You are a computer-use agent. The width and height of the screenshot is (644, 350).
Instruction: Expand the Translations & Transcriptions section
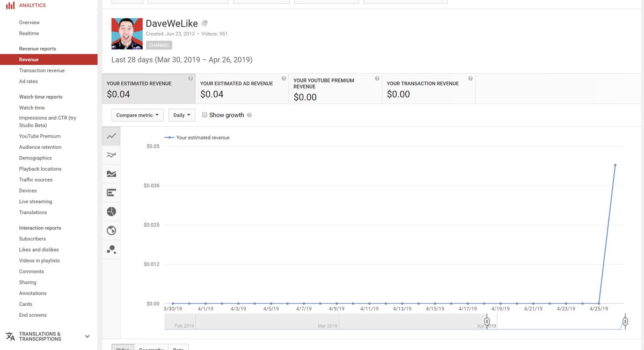(87, 337)
